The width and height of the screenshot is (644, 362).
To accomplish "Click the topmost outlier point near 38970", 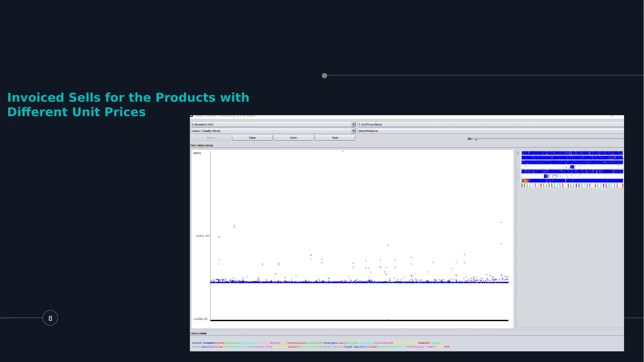I will pyautogui.click(x=343, y=151).
